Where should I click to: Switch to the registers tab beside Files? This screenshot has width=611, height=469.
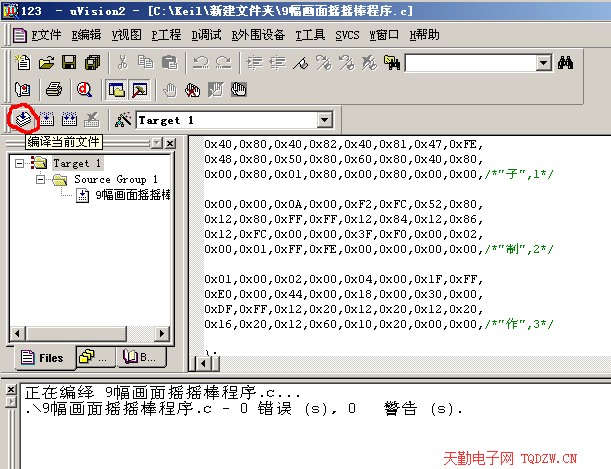96,357
